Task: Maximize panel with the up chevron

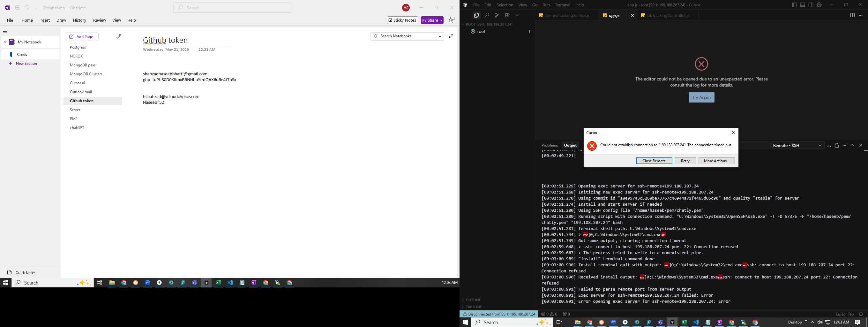Action: click(852, 145)
